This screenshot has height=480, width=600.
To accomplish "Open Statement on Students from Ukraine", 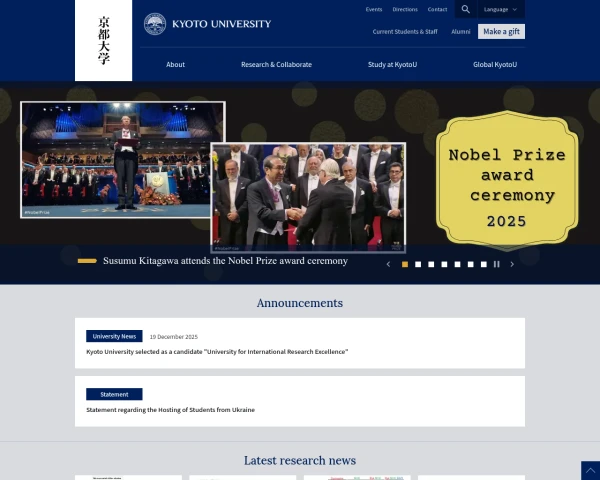I will click(x=170, y=410).
